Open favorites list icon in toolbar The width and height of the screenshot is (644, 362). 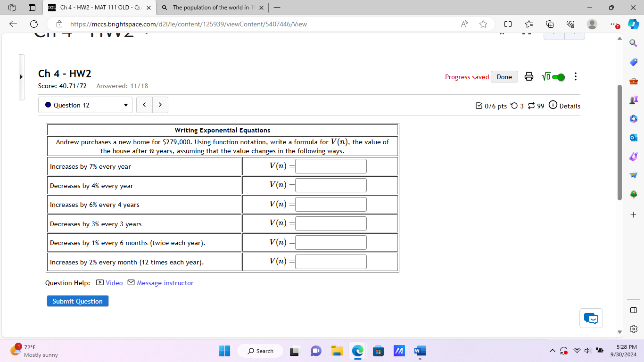[529, 24]
